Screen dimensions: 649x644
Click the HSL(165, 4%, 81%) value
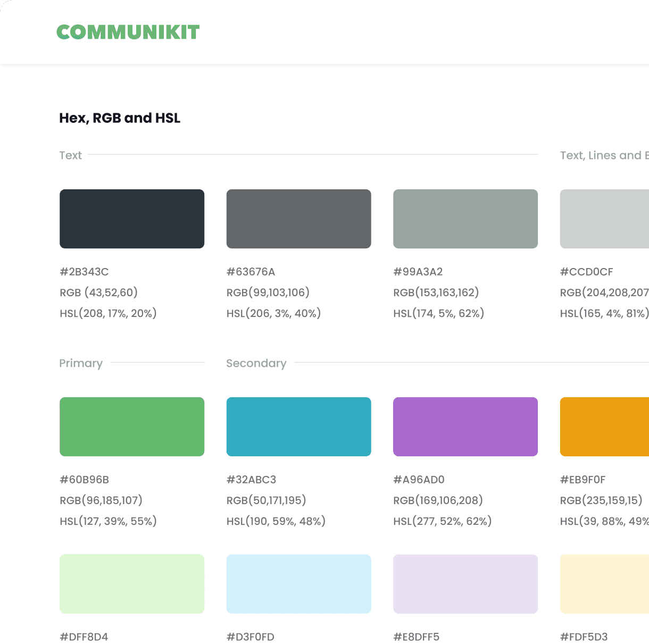[x=604, y=313]
